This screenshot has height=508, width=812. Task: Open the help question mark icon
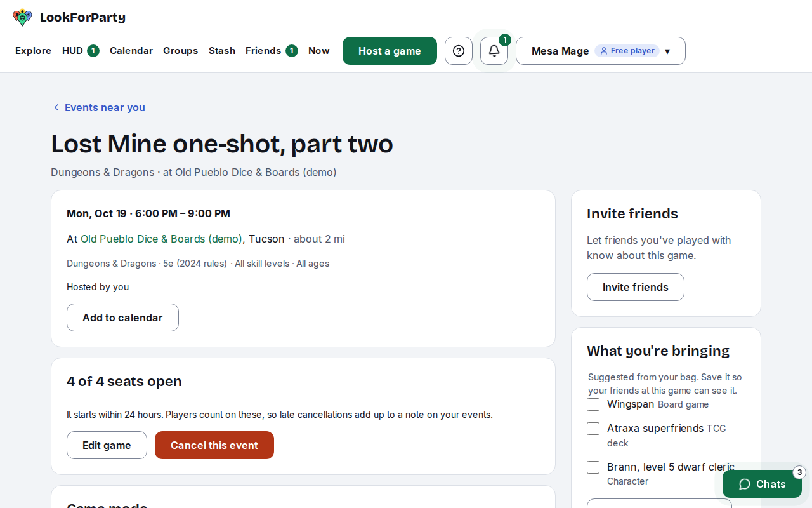tap(459, 51)
